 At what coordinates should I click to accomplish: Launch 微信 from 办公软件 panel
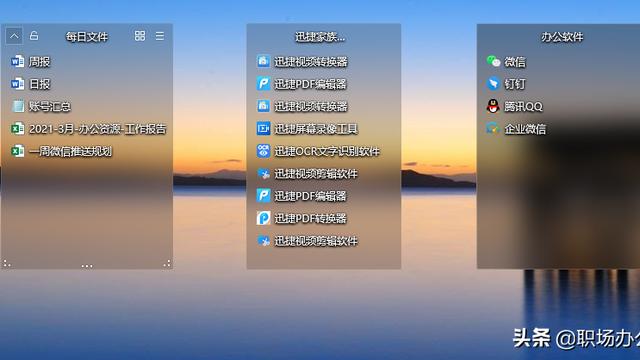(x=506, y=62)
